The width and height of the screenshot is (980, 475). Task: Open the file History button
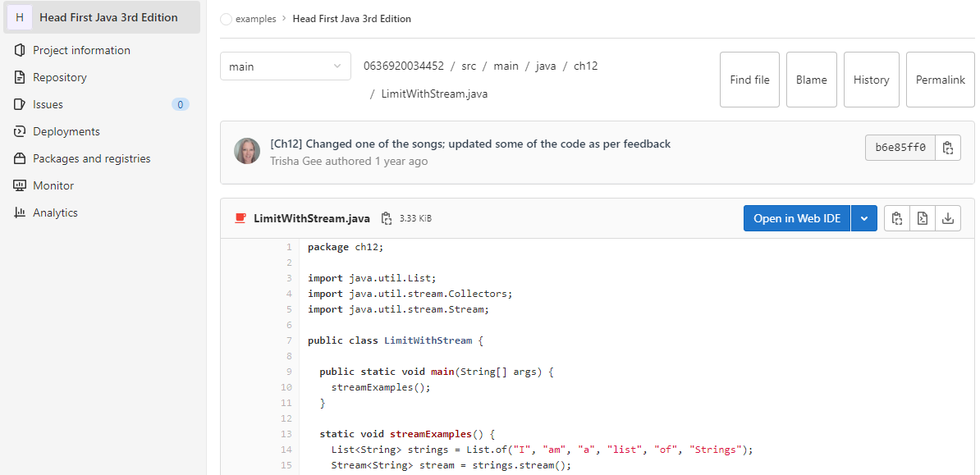click(872, 80)
